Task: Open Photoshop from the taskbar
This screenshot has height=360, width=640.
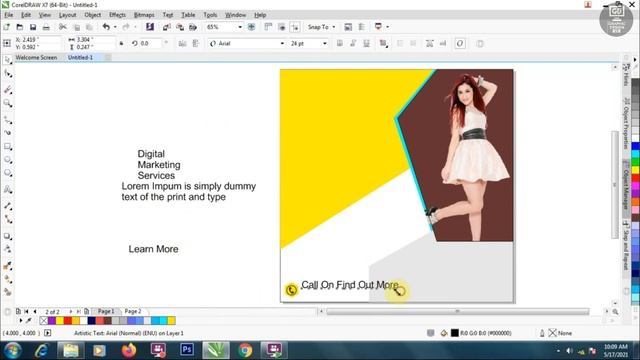Action: coord(187,350)
